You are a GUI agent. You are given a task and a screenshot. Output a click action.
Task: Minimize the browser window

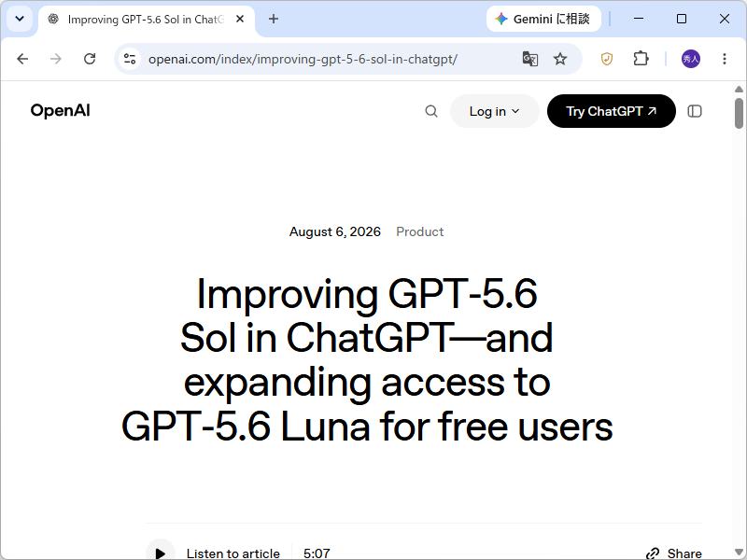click(x=639, y=19)
